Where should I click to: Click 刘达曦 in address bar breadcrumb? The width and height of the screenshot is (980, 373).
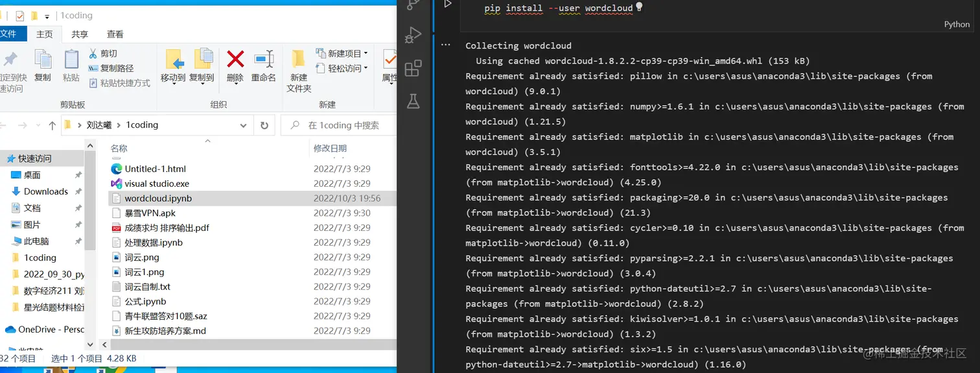click(99, 125)
